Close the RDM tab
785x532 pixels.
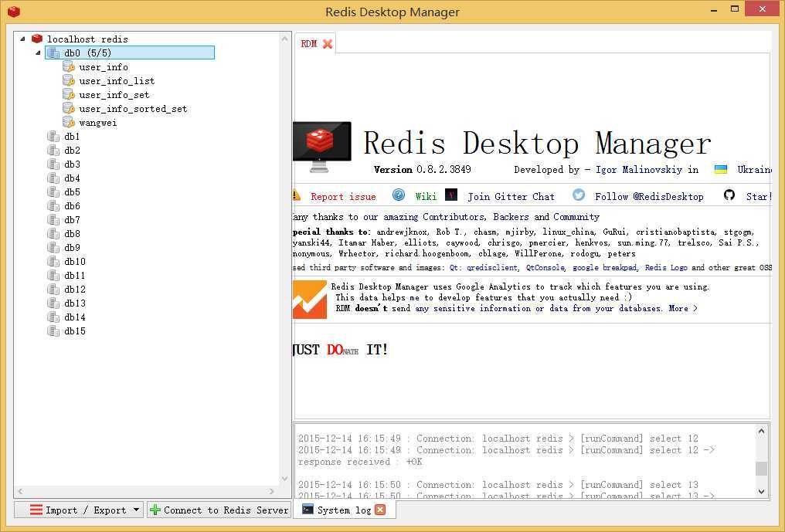[x=328, y=44]
